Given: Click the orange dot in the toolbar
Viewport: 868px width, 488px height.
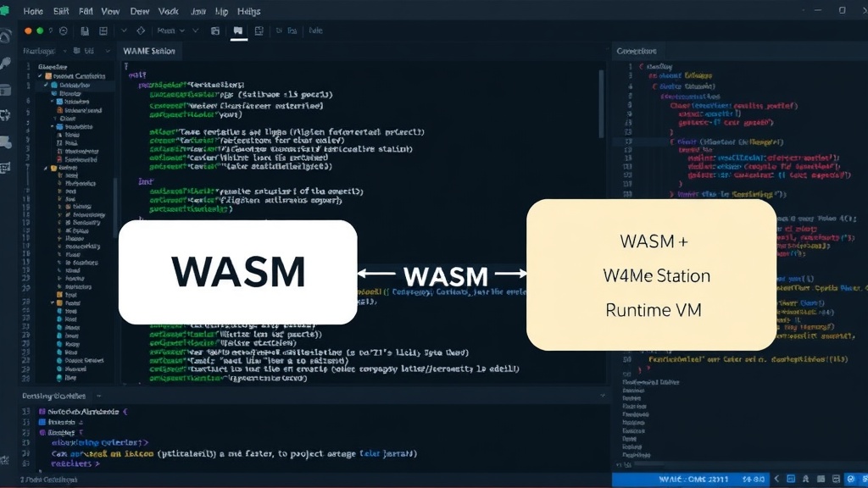Looking at the screenshot, I should [28, 31].
